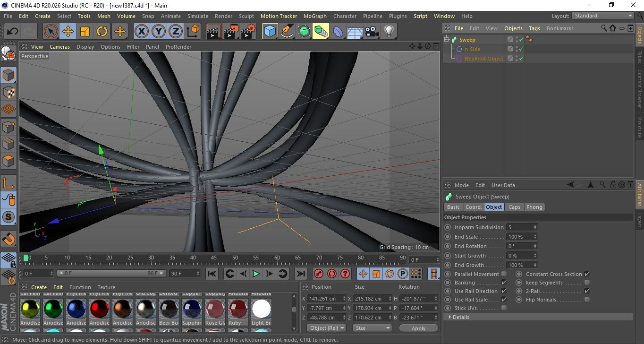Click Isoparm Subdivision stepper arrows
644x344 pixels.
(x=535, y=227)
